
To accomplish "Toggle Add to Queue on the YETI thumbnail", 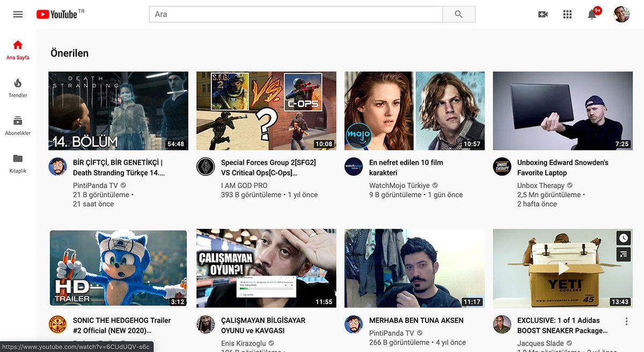I will pyautogui.click(x=623, y=254).
